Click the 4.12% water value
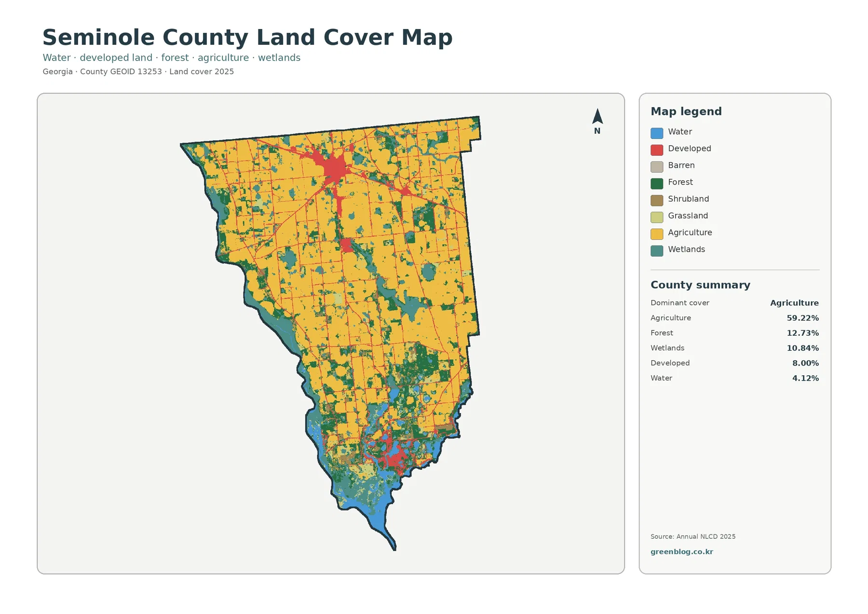The image size is (868, 614). tap(805, 378)
